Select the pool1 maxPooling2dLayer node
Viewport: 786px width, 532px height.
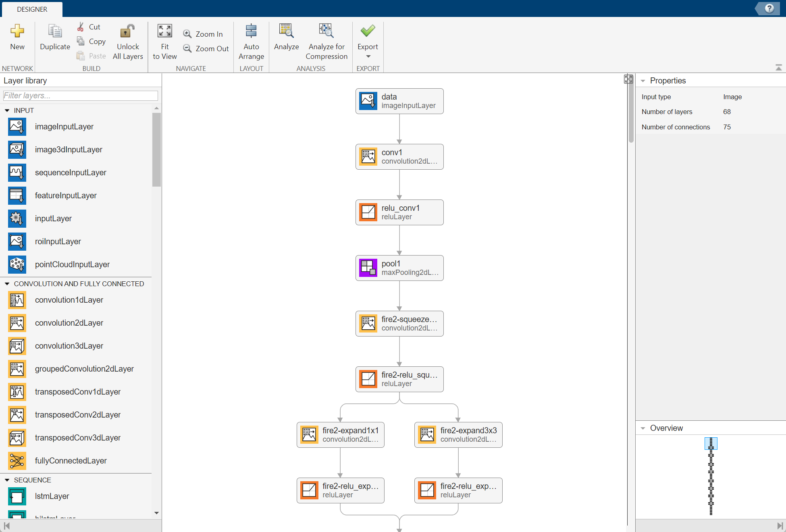pyautogui.click(x=399, y=268)
